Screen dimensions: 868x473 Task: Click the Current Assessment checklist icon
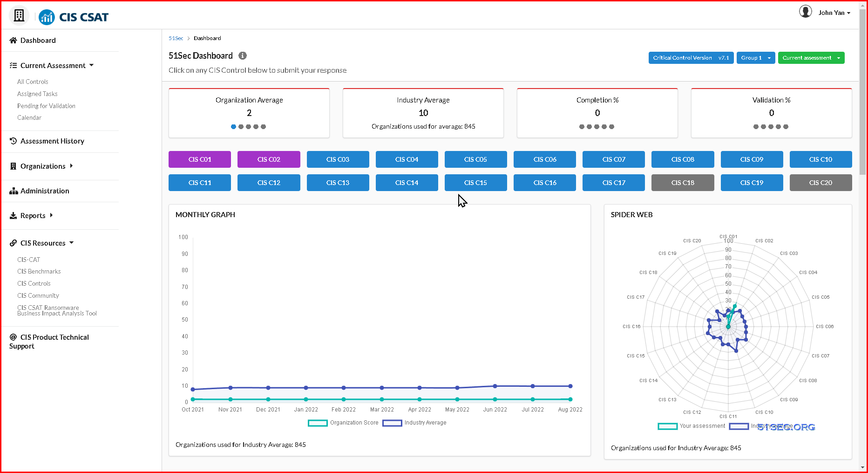pyautogui.click(x=13, y=66)
